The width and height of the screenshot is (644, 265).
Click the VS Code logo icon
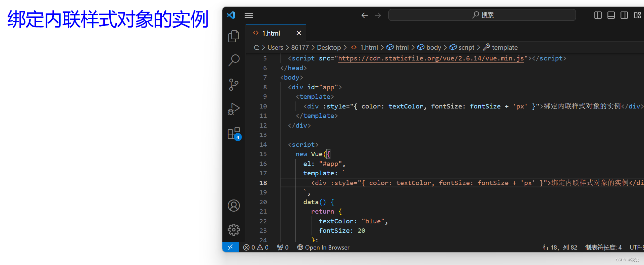pos(231,15)
